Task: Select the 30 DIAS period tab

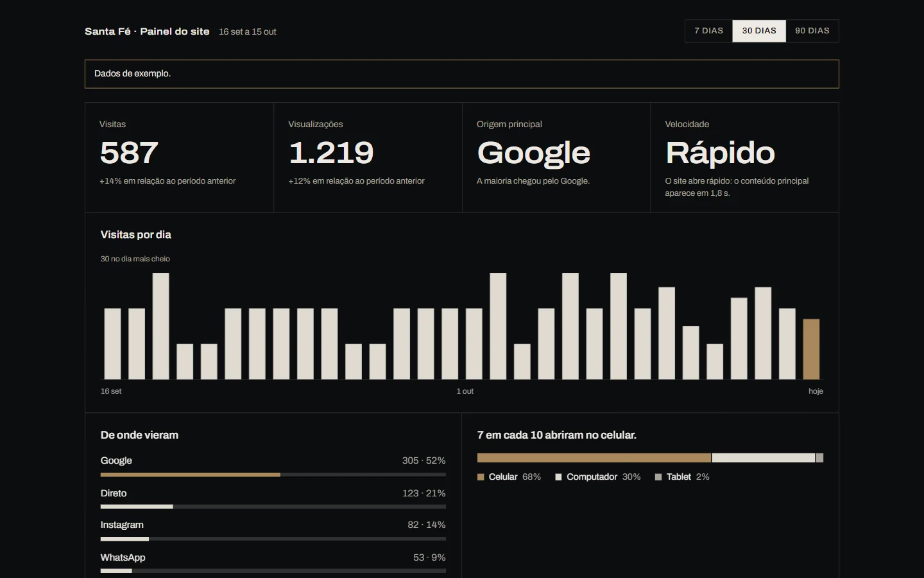Action: pos(759,31)
